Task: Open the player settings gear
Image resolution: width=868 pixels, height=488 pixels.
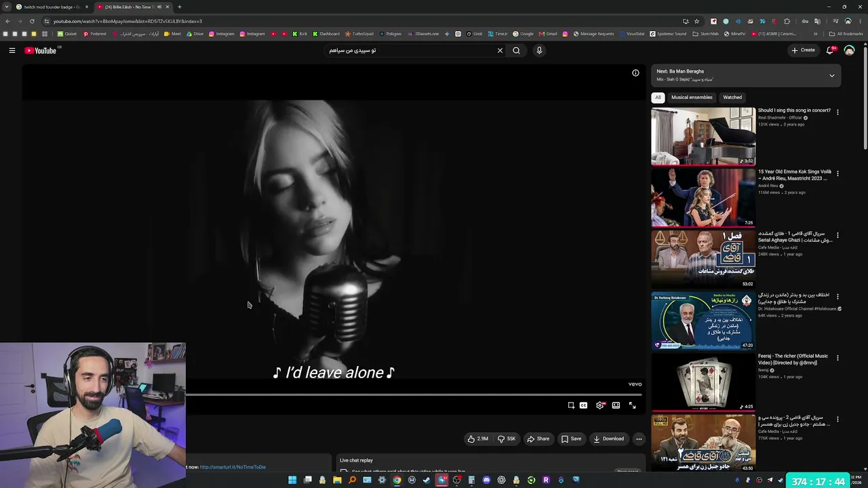Action: (x=599, y=405)
